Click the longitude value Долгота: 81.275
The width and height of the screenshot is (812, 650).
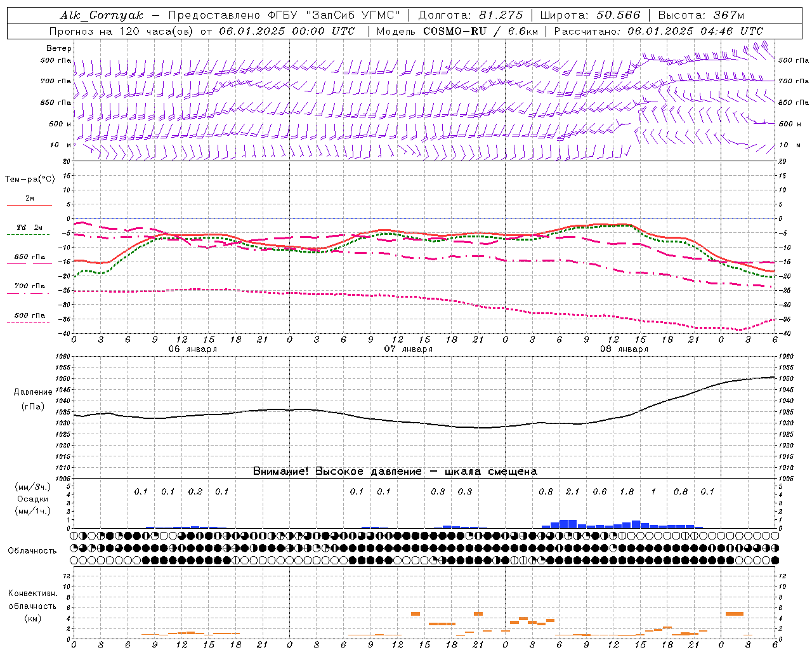pyautogui.click(x=471, y=15)
